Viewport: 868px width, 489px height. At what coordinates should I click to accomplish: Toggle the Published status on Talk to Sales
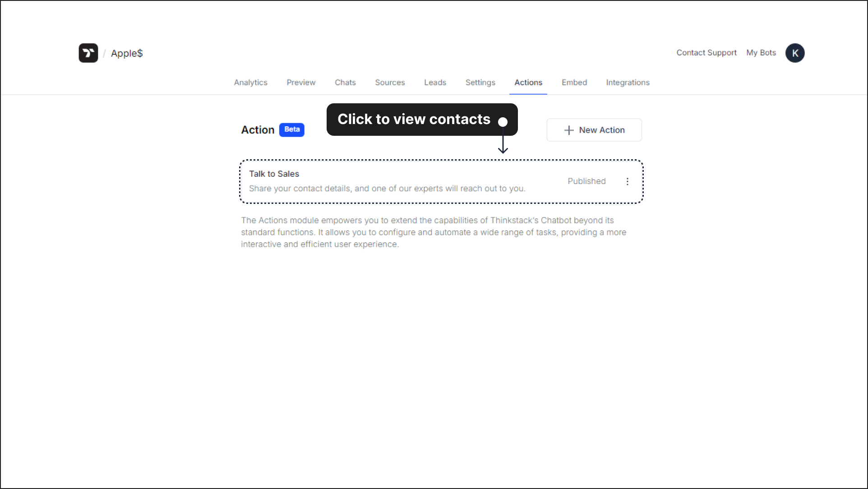[586, 181]
